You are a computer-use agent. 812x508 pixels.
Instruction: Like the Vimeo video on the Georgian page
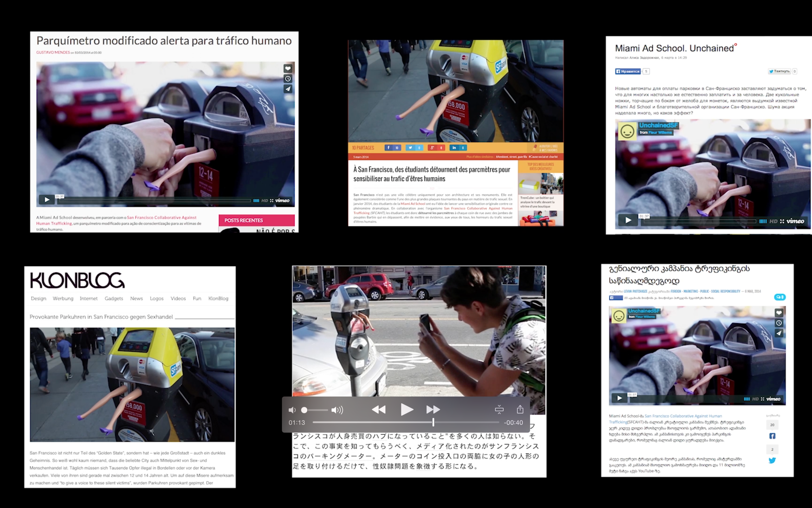tap(779, 313)
